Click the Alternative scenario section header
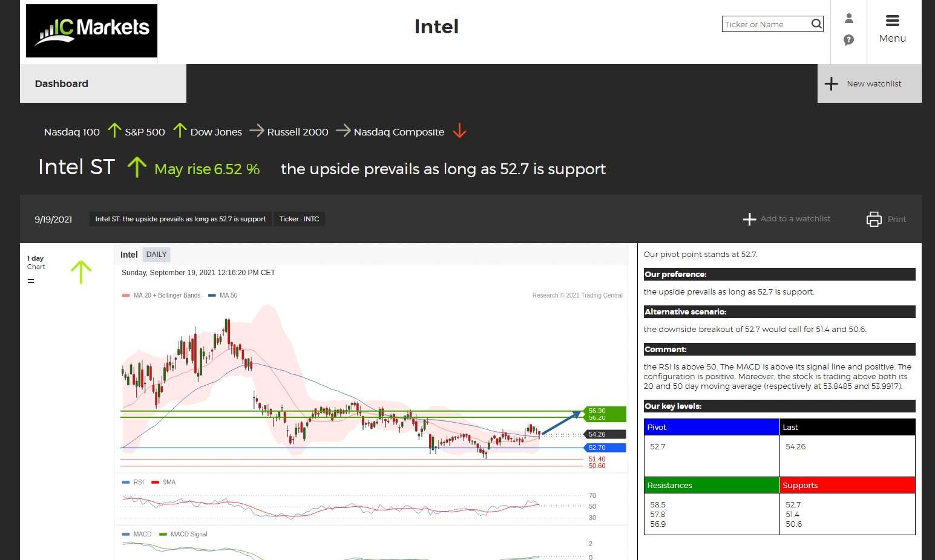This screenshot has height=560, width=935. [x=779, y=312]
